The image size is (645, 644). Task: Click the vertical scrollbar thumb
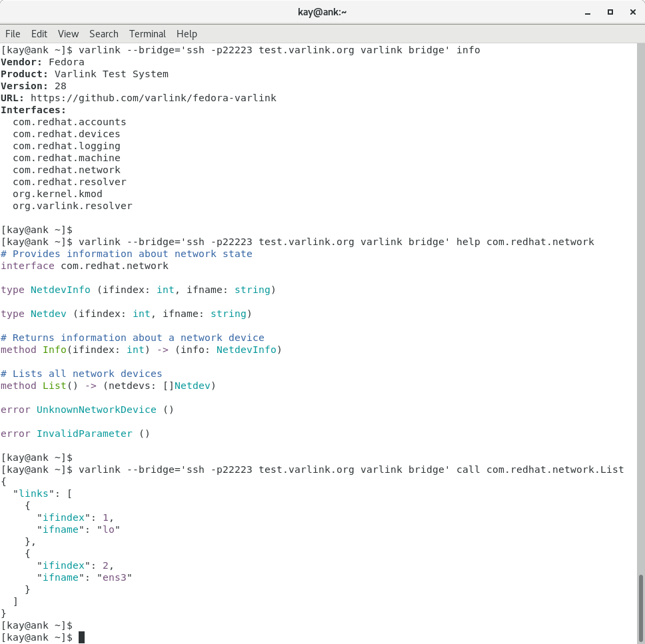[x=640, y=609]
